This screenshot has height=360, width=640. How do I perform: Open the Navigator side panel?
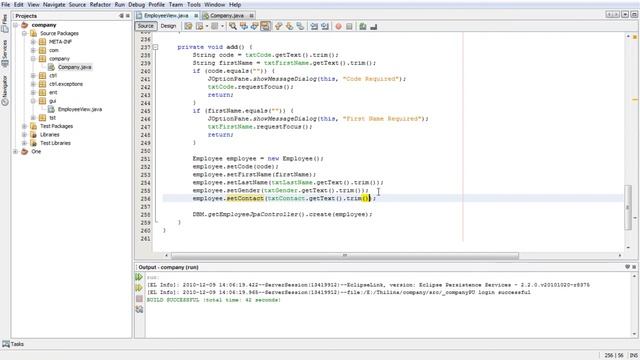coord(4,90)
